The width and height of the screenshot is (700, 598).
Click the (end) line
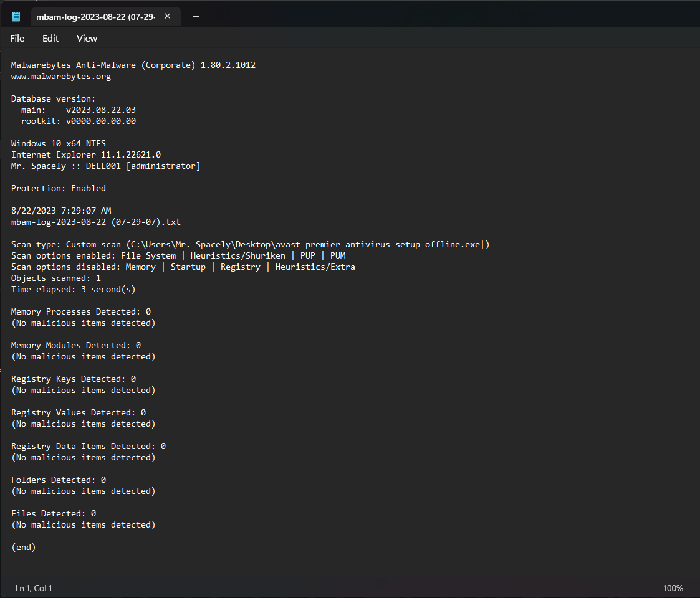coord(24,547)
